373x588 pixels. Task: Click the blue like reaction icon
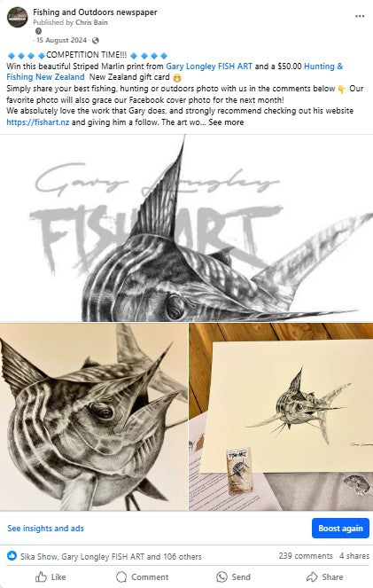[x=12, y=556]
